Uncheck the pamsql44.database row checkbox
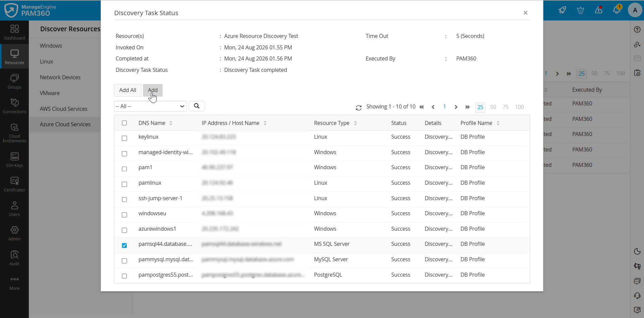 124,245
